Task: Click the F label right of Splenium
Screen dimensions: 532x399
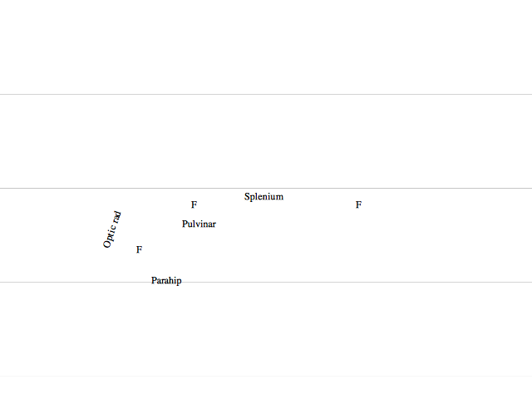Action: pyautogui.click(x=358, y=204)
